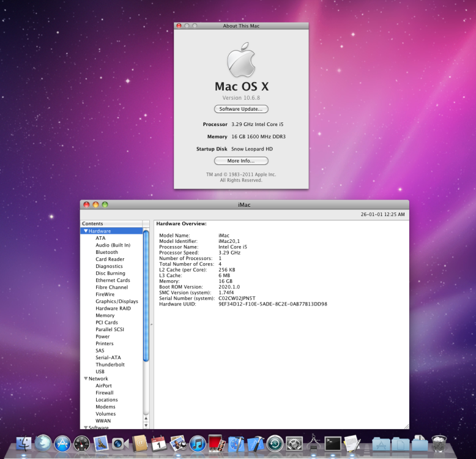Viewport: 476px width, 459px height.
Task: Select Serial-ATA in sidebar
Action: pyautogui.click(x=108, y=357)
